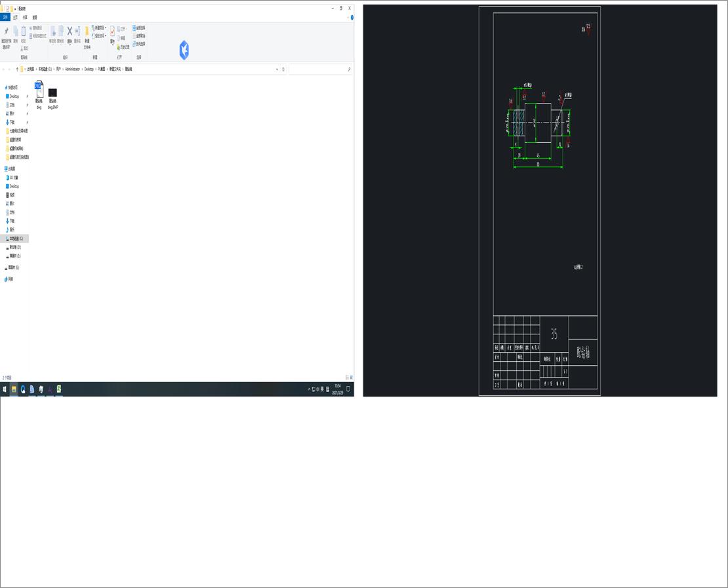
Task: Click the File Explorer taskbar icon
Action: click(14, 389)
